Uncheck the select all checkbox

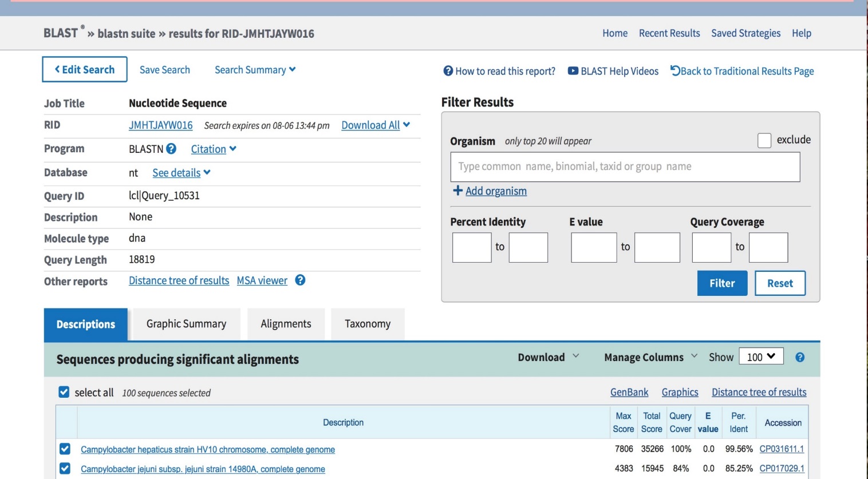64,392
